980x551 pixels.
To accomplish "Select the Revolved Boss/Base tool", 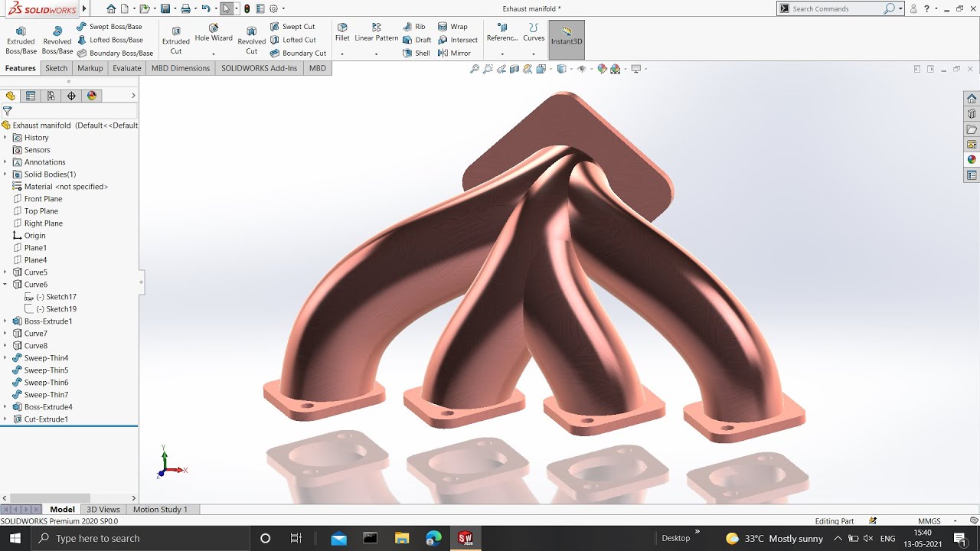I will tap(57, 39).
